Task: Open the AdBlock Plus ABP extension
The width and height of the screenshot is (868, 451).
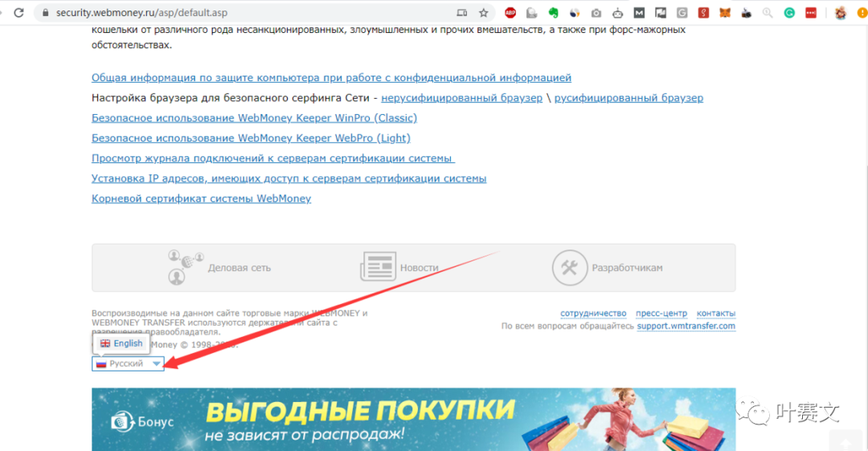Action: pyautogui.click(x=510, y=12)
